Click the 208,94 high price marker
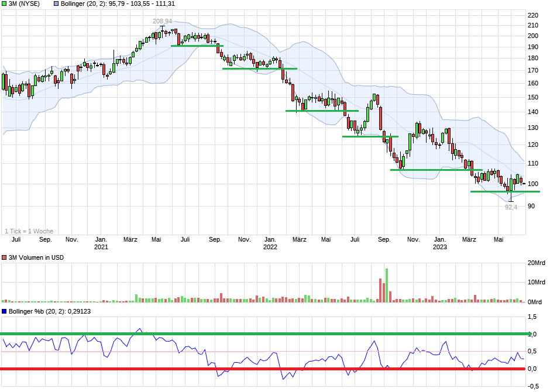 [161, 21]
